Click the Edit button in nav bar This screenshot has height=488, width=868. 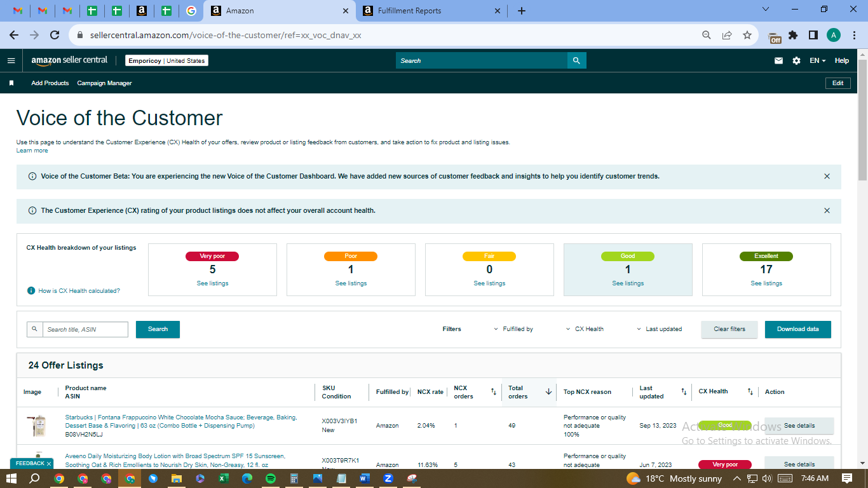click(838, 83)
